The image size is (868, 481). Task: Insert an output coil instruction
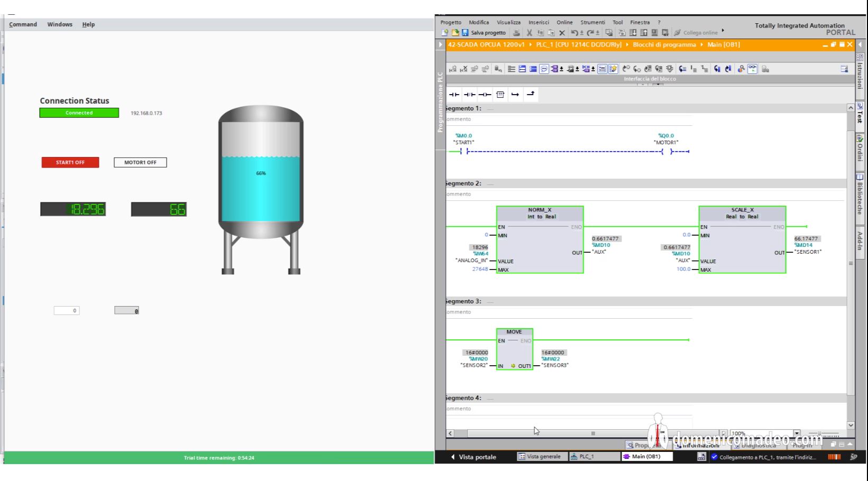point(485,94)
